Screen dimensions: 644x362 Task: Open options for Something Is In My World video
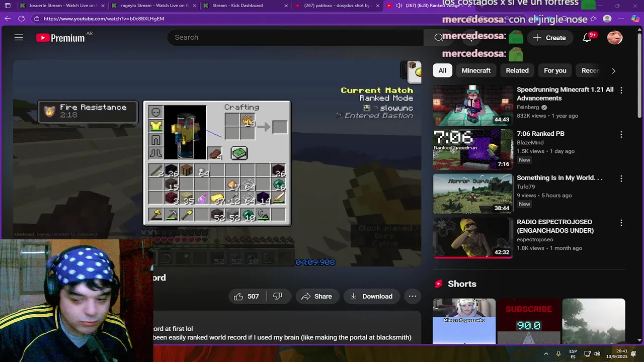tap(621, 178)
